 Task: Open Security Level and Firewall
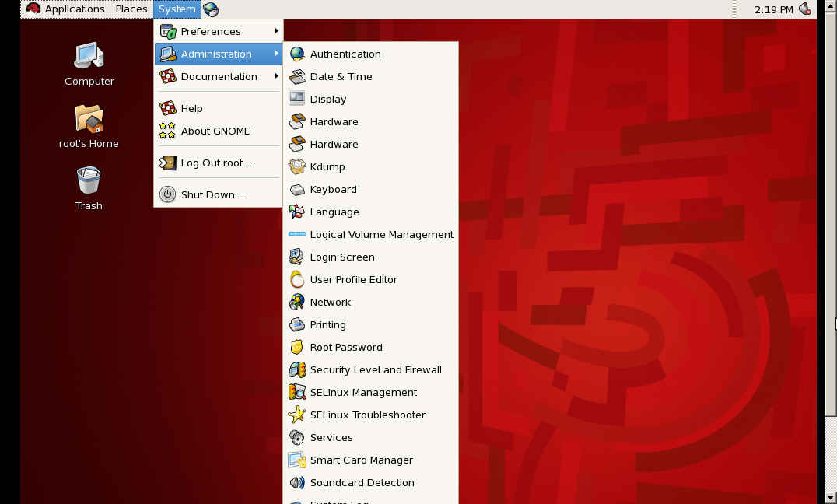pos(370,369)
